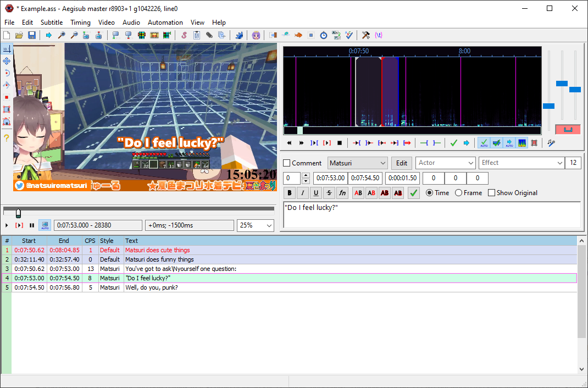Open the visual tools help question mark

pos(7,137)
